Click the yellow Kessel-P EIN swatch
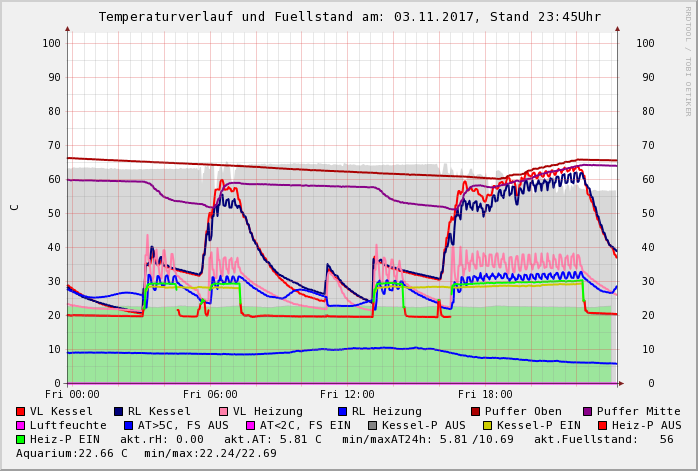This screenshot has height=471, width=698. pyautogui.click(x=487, y=425)
